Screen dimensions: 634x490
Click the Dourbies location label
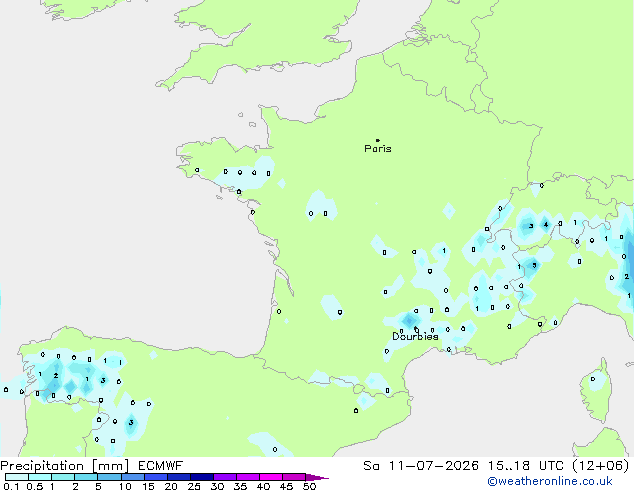(415, 336)
